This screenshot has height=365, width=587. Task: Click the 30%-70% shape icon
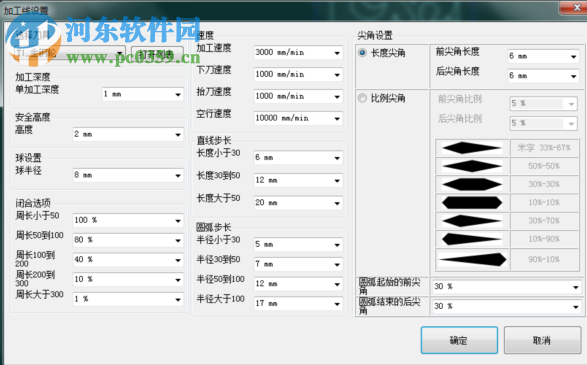pyautogui.click(x=472, y=221)
